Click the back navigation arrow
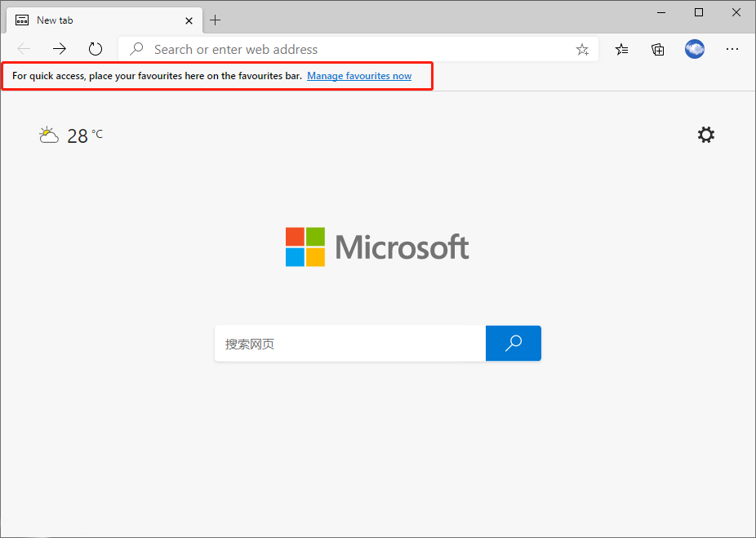The image size is (756, 538). (x=24, y=49)
